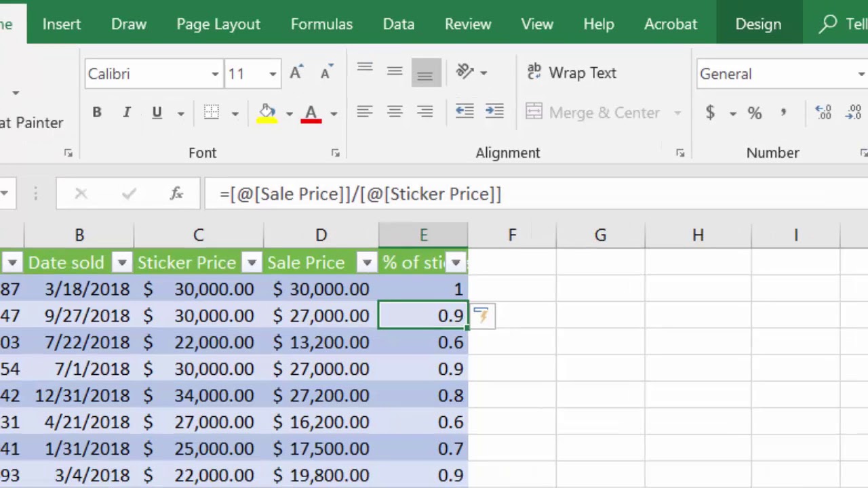The image size is (868, 488).
Task: Open Data tab
Action: 399,24
